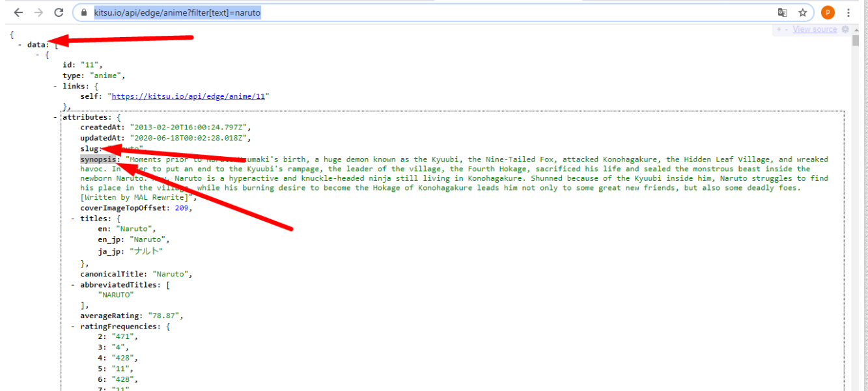Click the vertical scrollbar thumb
Image resolution: width=868 pixels, height=391 pixels.
click(x=856, y=41)
